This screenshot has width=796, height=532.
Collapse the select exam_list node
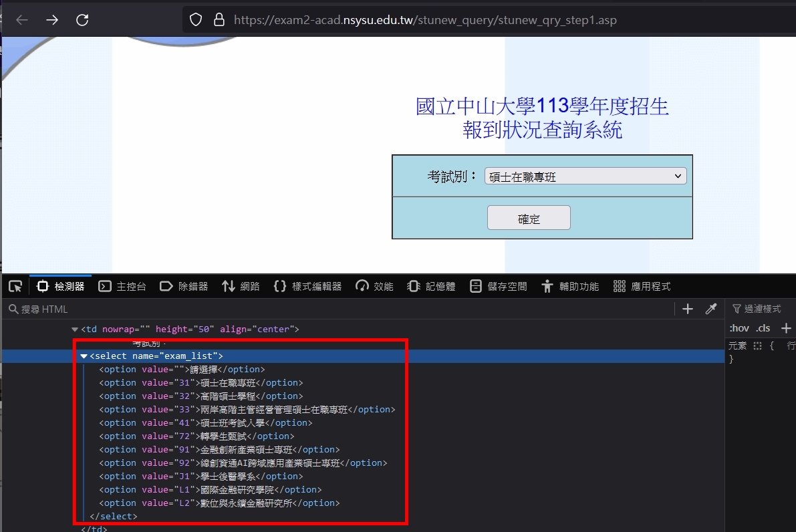[x=84, y=356]
